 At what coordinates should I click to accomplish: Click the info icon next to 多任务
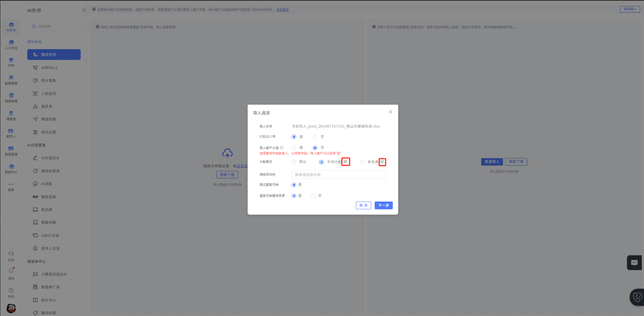click(x=382, y=162)
